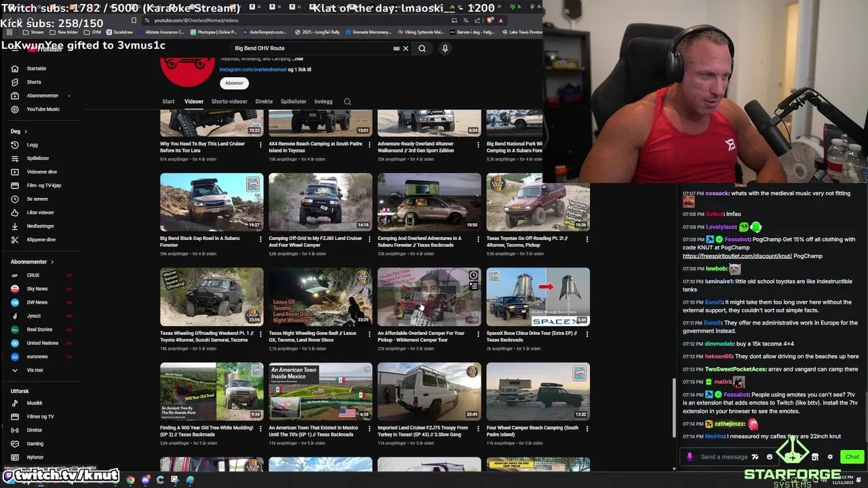Click the YouTube search magnifier button
The image size is (868, 488).
tap(422, 48)
